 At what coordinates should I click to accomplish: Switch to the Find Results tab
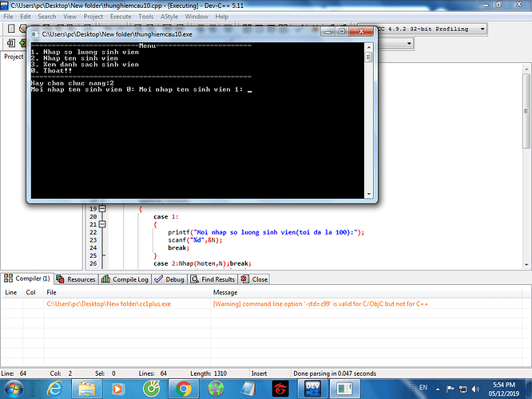pyautogui.click(x=212, y=279)
